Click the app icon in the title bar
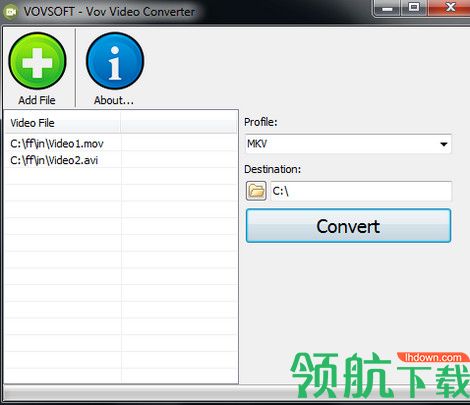470x405 pixels. click(x=11, y=12)
